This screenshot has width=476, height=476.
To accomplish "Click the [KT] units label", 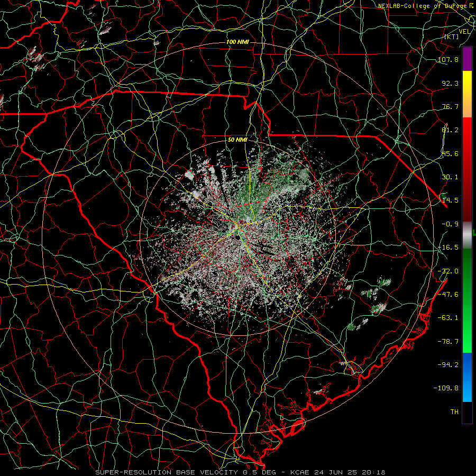I will point(451,36).
